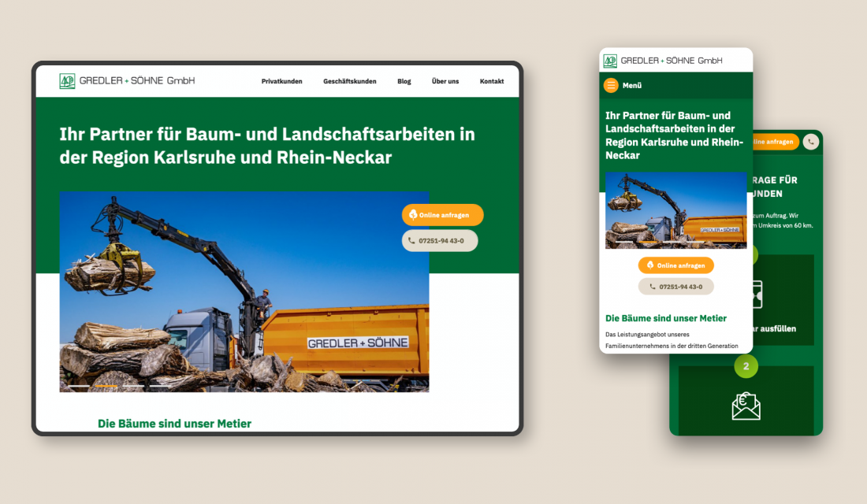Tap Online anfragen in the front phone mockup

(675, 265)
